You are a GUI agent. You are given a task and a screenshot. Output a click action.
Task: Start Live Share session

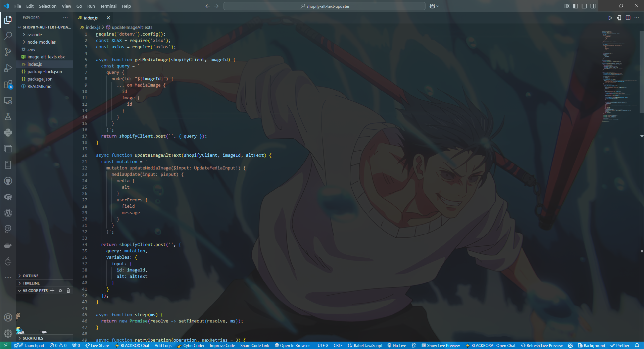pyautogui.click(x=97, y=346)
